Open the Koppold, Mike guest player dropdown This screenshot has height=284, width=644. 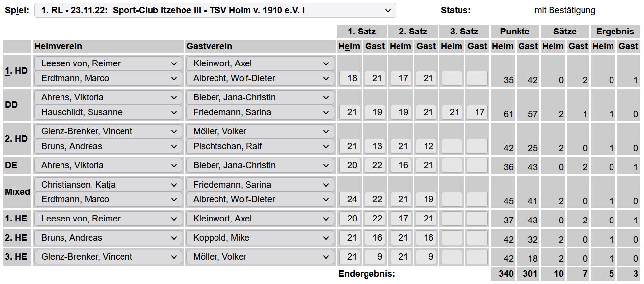[x=260, y=238]
